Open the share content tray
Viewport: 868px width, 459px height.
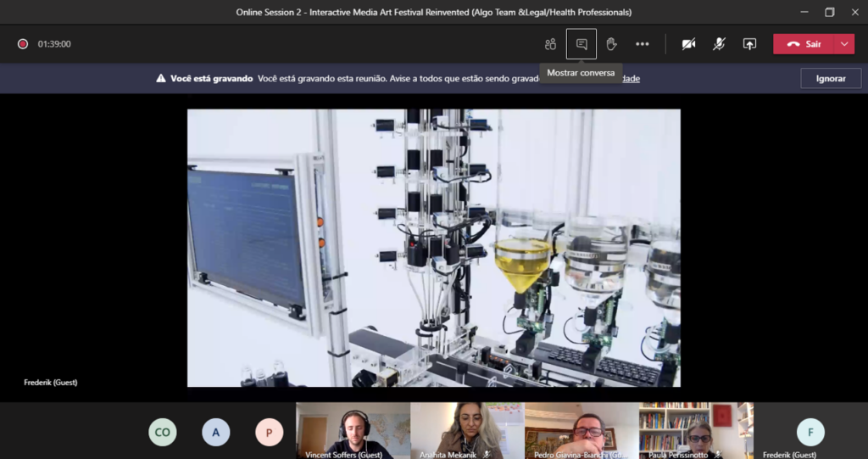pyautogui.click(x=749, y=44)
